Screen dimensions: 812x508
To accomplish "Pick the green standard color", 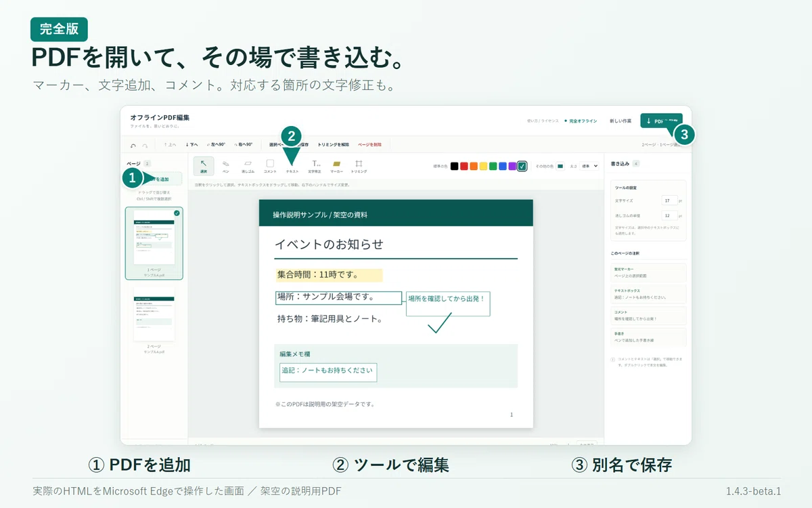I will (493, 166).
